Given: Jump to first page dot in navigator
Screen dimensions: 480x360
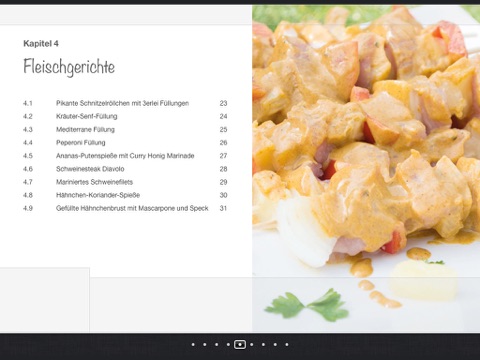Looking at the screenshot, I should tap(193, 344).
